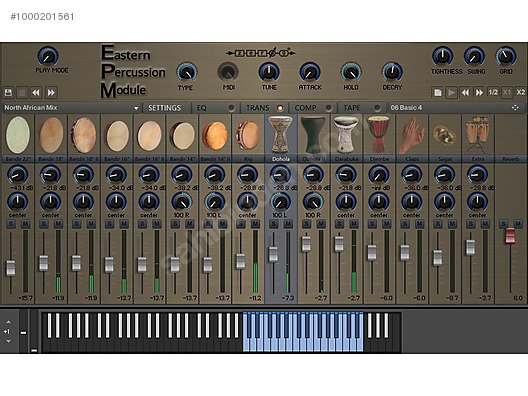528x396 pixels.
Task: Mute the Bendir 22" channel
Action: pyautogui.click(x=25, y=224)
